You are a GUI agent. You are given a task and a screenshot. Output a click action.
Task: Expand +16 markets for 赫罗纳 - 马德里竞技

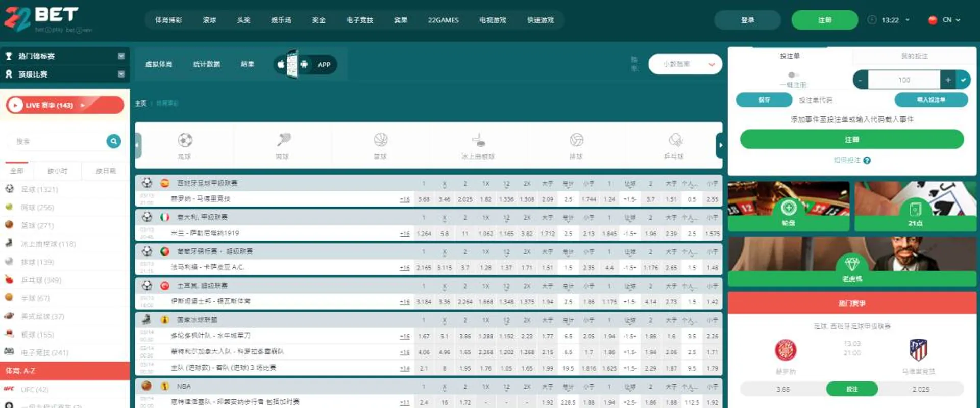point(405,199)
